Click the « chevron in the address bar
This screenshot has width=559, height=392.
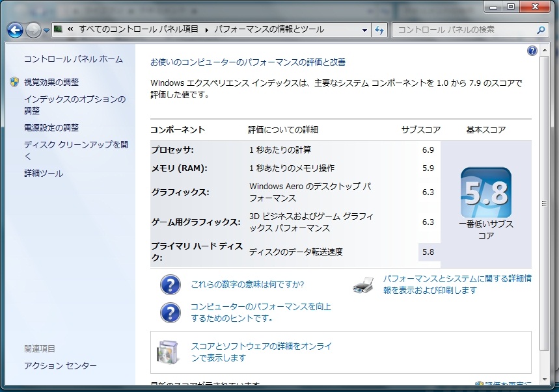[x=70, y=29]
